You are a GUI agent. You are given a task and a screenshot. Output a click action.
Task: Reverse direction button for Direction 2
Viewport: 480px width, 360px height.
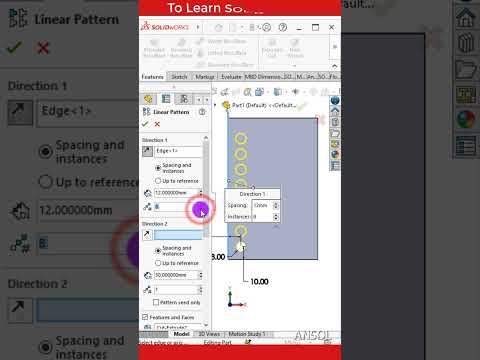coord(147,235)
